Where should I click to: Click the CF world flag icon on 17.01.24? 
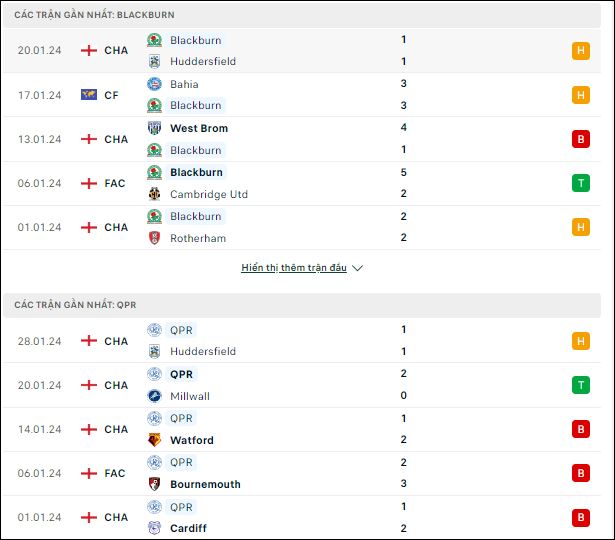coord(89,95)
